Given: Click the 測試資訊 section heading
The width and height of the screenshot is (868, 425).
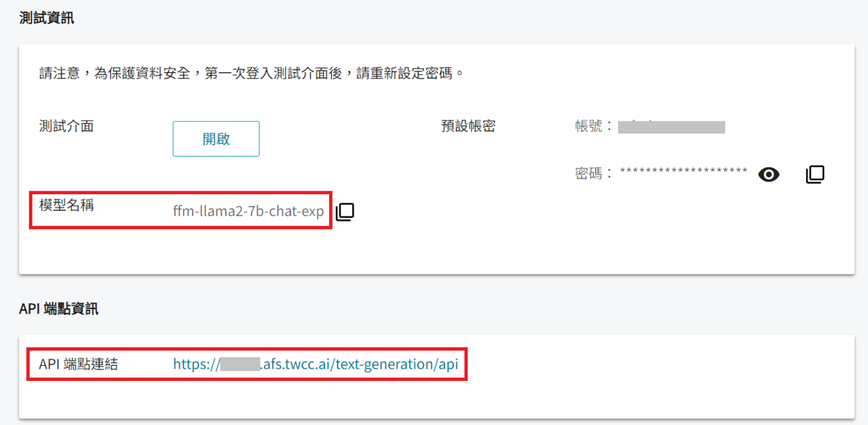Looking at the screenshot, I should click(x=46, y=18).
